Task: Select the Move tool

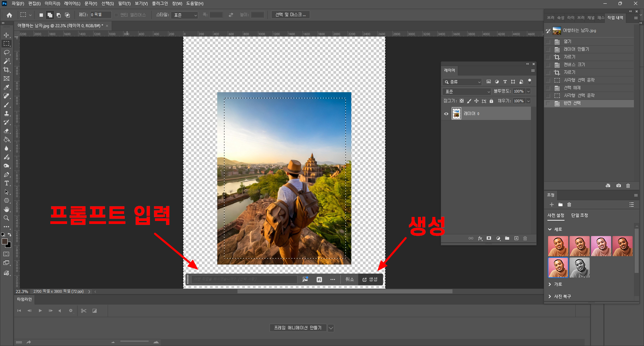Action: [x=6, y=35]
